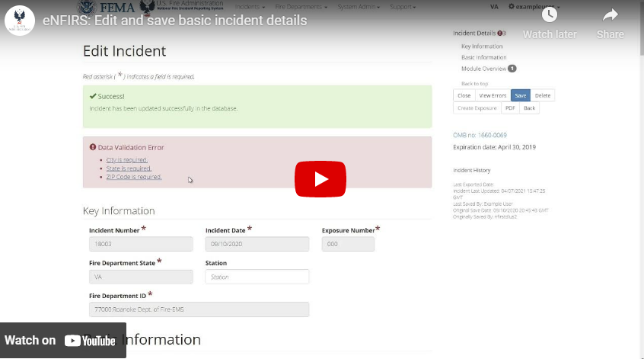644x359 pixels.
Task: Click the Incident Date field
Action: tap(257, 244)
